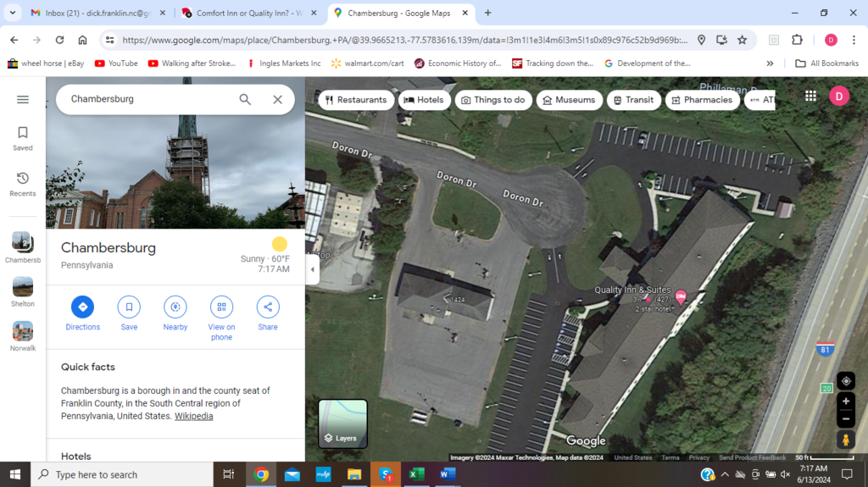The image size is (868, 487).
Task: Select the Chambersburg recent place thumbnail
Action: pos(23,247)
